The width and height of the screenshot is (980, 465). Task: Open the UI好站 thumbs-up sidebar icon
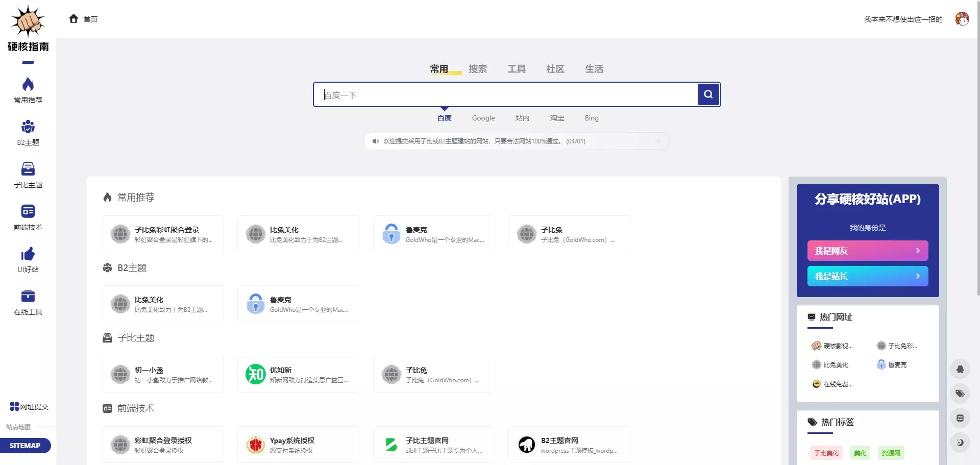[28, 254]
